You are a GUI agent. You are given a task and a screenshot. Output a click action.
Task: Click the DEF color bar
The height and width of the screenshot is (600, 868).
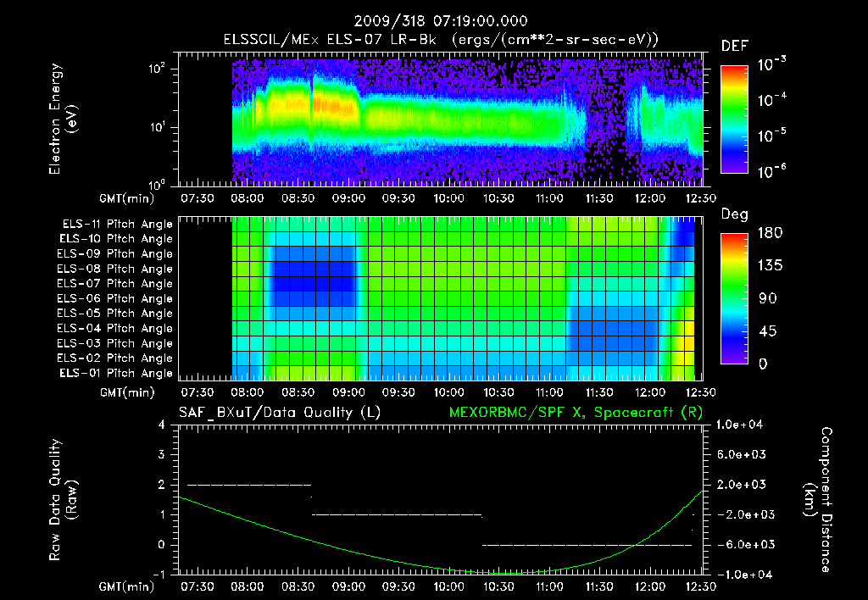pos(735,119)
